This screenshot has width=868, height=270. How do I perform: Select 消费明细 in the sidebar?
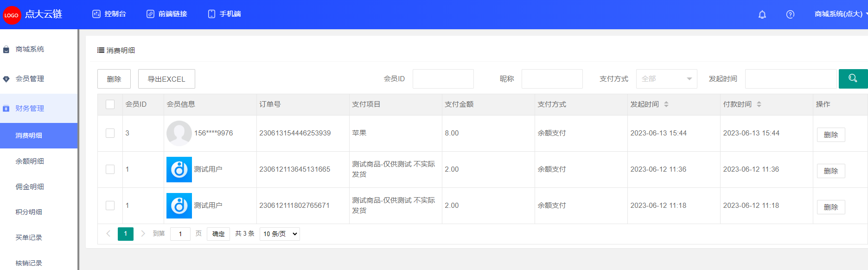(x=38, y=135)
